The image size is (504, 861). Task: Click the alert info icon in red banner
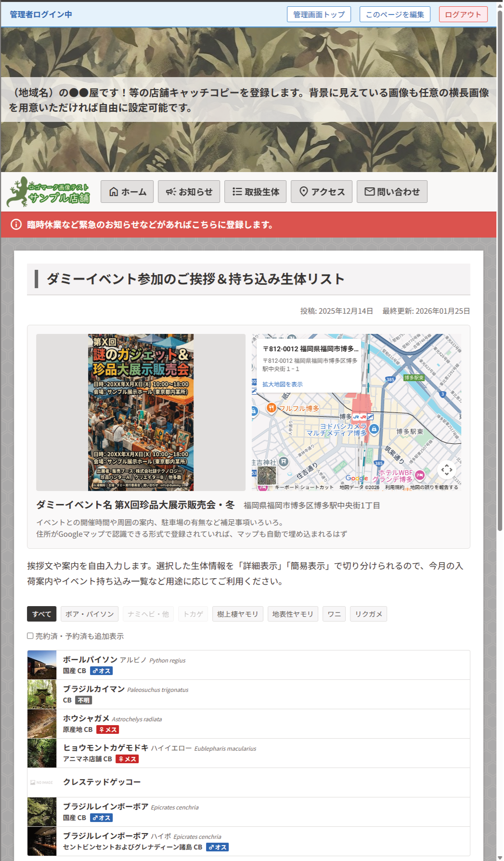tap(16, 225)
